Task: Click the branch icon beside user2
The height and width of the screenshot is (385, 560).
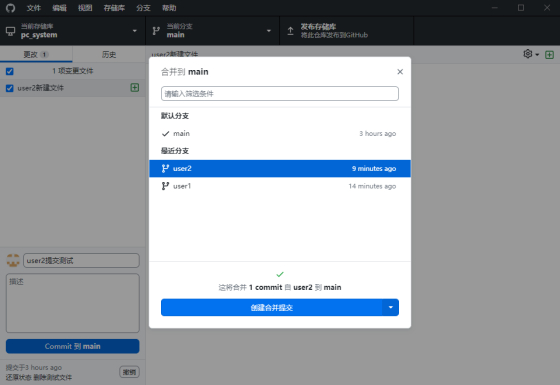Action: (x=165, y=169)
